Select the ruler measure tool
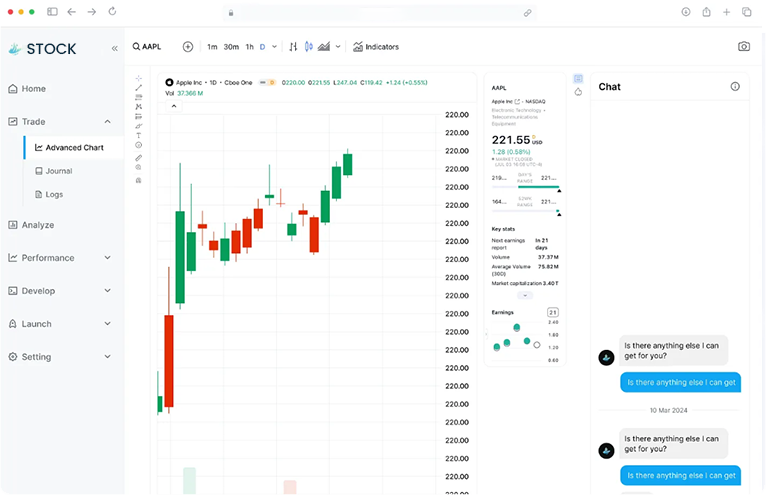 click(x=139, y=158)
